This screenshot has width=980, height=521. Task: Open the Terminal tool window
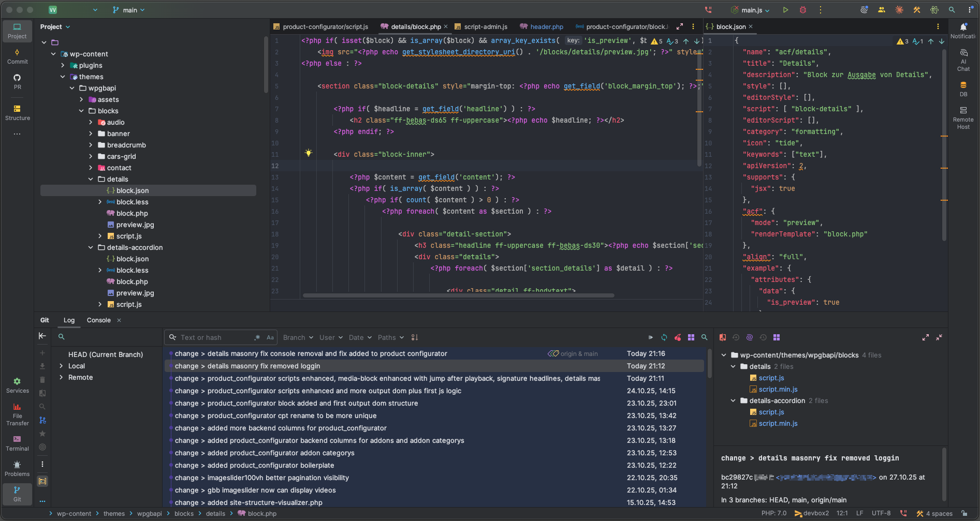[17, 443]
